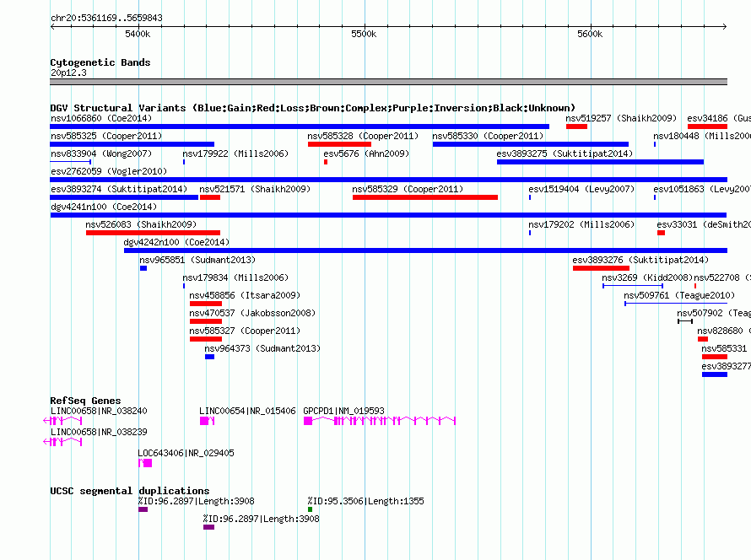Open the nsv585325 (Cooper2011) blue bar
Screen dimensions: 751x560
[132, 144]
